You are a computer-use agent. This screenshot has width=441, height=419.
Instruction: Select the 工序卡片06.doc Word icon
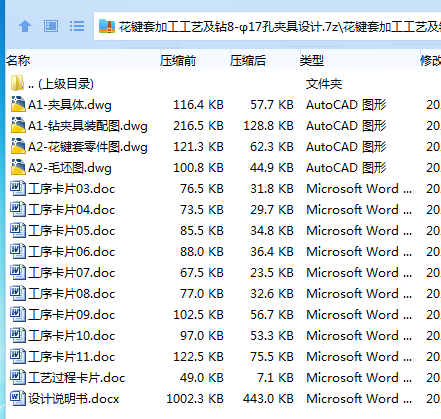pos(18,251)
